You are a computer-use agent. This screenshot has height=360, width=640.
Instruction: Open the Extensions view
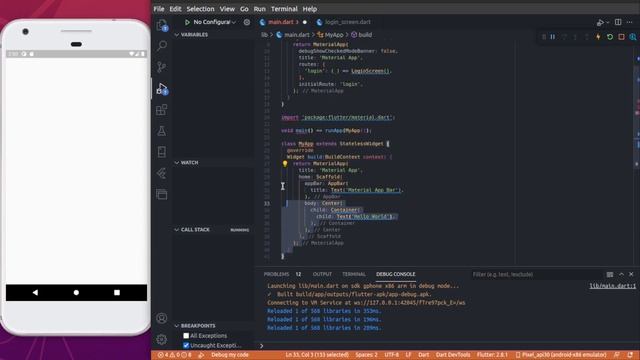pos(162,109)
